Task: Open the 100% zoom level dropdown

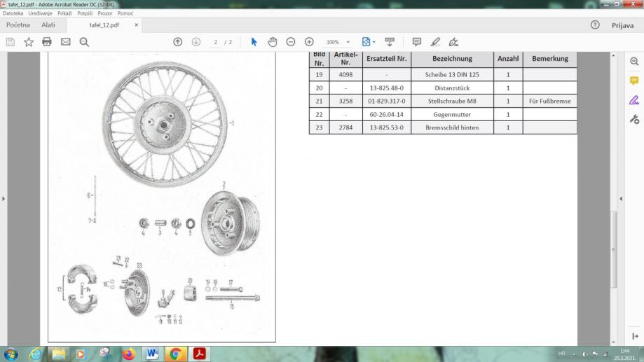Action: [338, 42]
